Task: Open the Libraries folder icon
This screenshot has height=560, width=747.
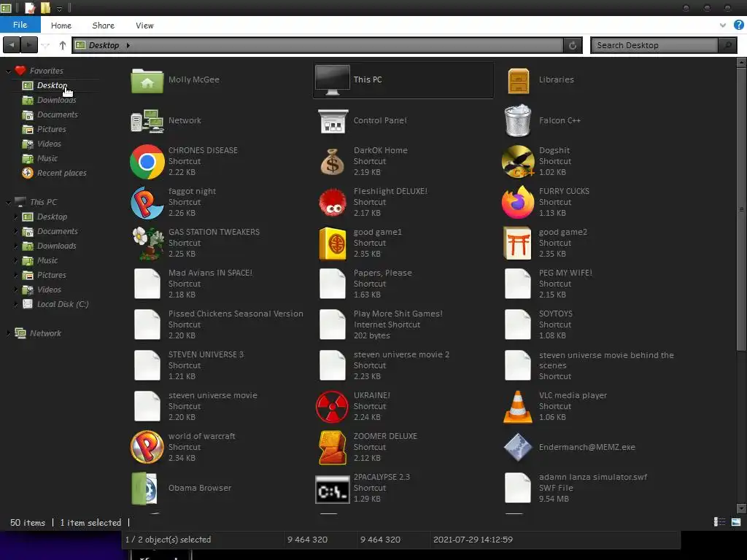Action: [519, 80]
